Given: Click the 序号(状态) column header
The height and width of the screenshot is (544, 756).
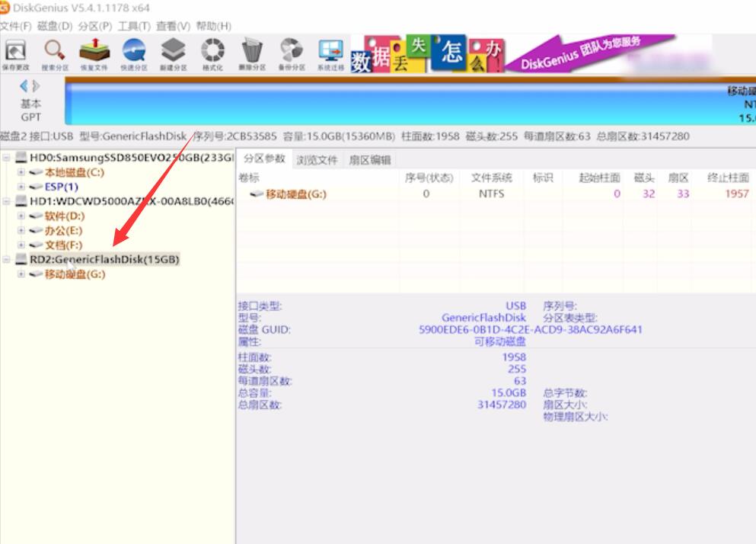Looking at the screenshot, I should point(429,178).
